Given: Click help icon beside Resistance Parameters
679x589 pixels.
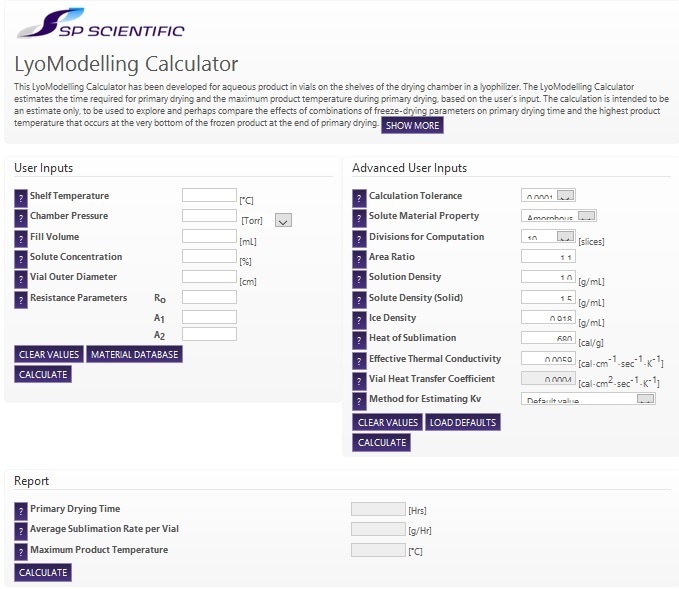Looking at the screenshot, I should click(21, 299).
